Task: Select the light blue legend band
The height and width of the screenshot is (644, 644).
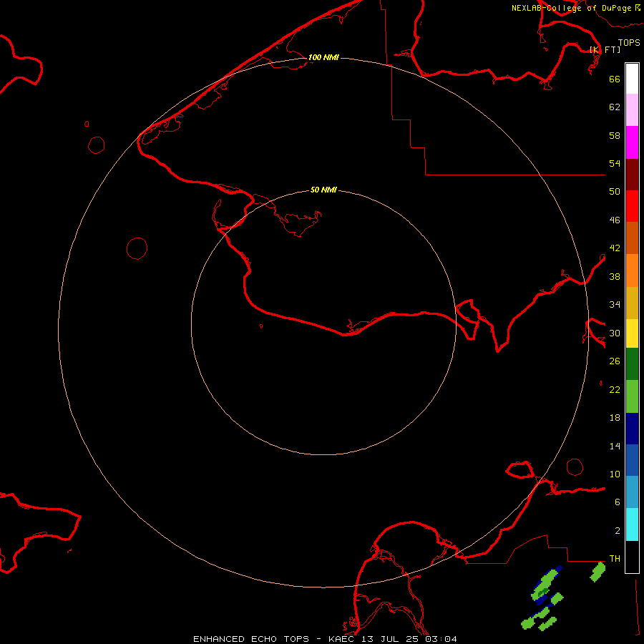Action: 632,492
